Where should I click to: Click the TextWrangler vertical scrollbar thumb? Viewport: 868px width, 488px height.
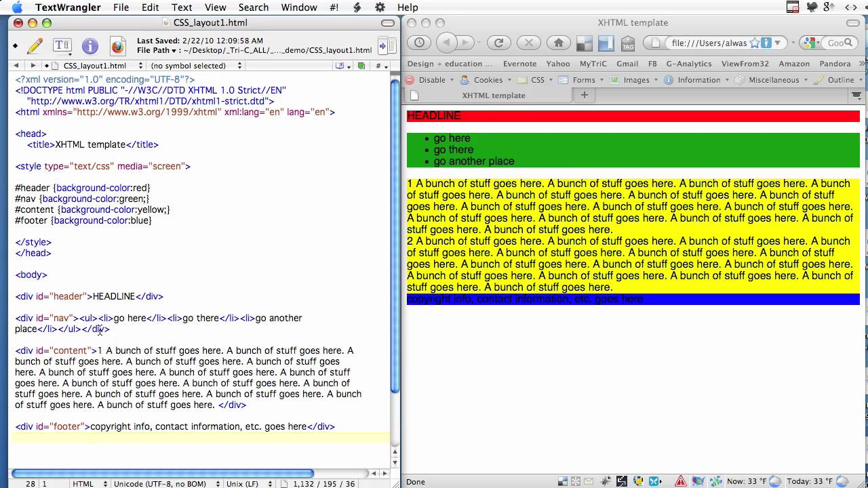395,236
